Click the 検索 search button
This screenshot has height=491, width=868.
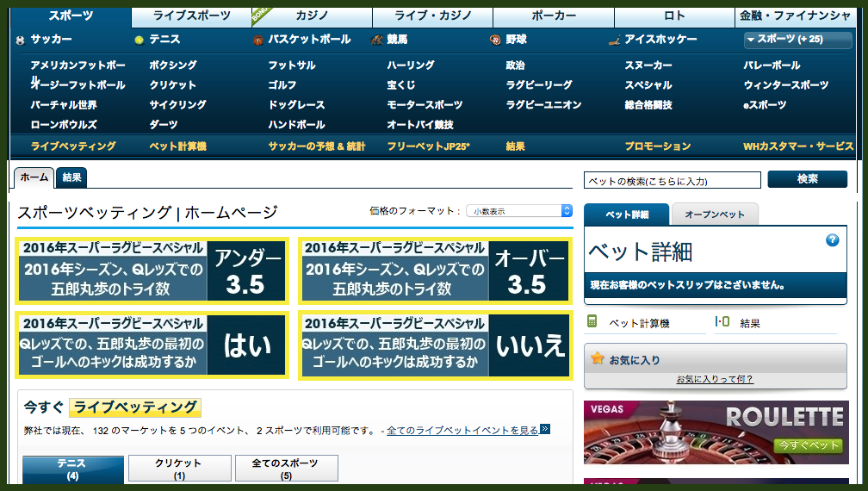pos(807,179)
